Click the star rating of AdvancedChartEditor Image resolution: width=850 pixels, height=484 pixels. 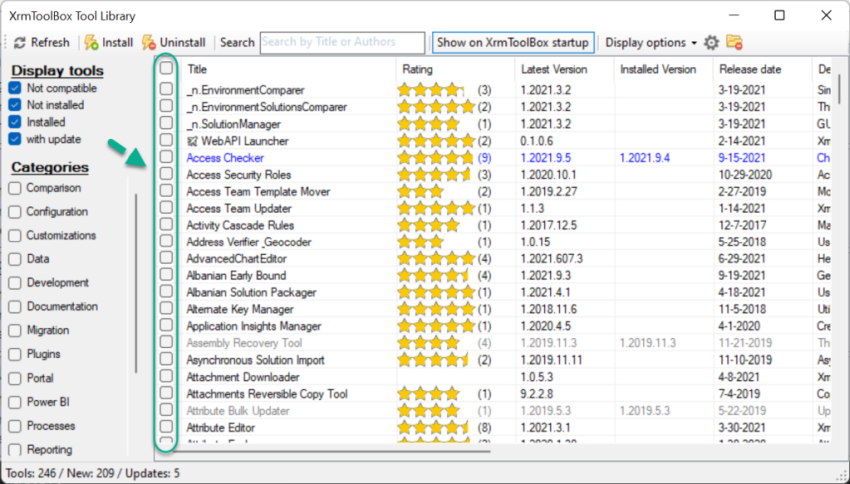coord(436,259)
